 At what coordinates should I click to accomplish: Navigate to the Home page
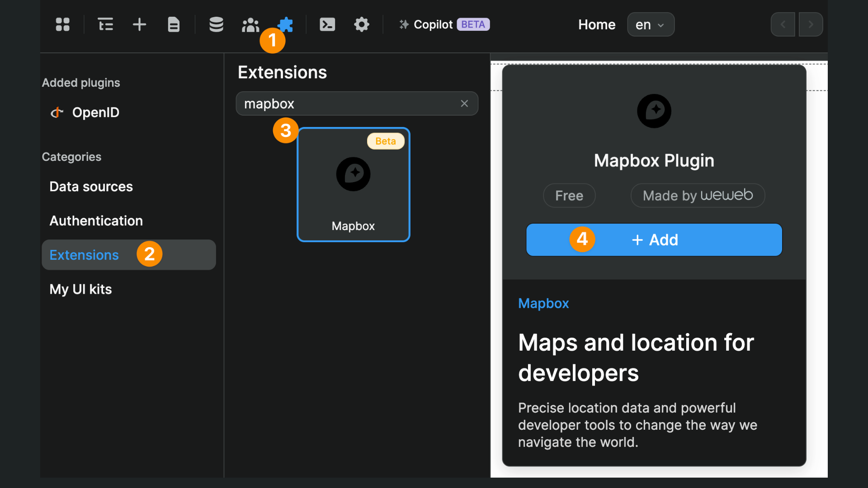(x=596, y=24)
